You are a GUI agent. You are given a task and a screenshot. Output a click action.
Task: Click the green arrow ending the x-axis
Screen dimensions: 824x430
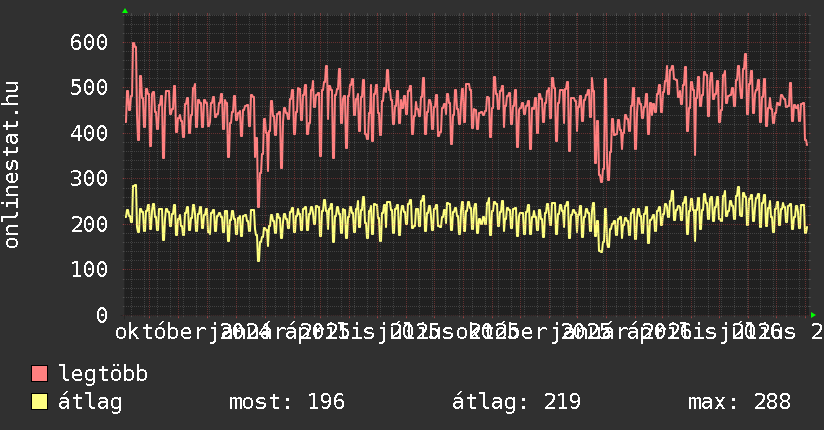(813, 315)
